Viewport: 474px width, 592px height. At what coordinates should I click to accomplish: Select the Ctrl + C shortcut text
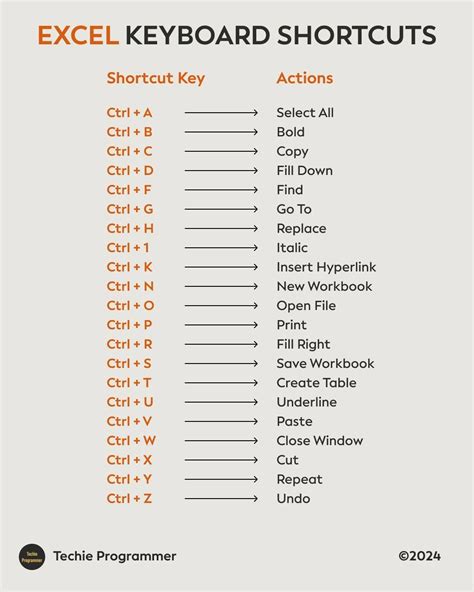[x=130, y=151]
